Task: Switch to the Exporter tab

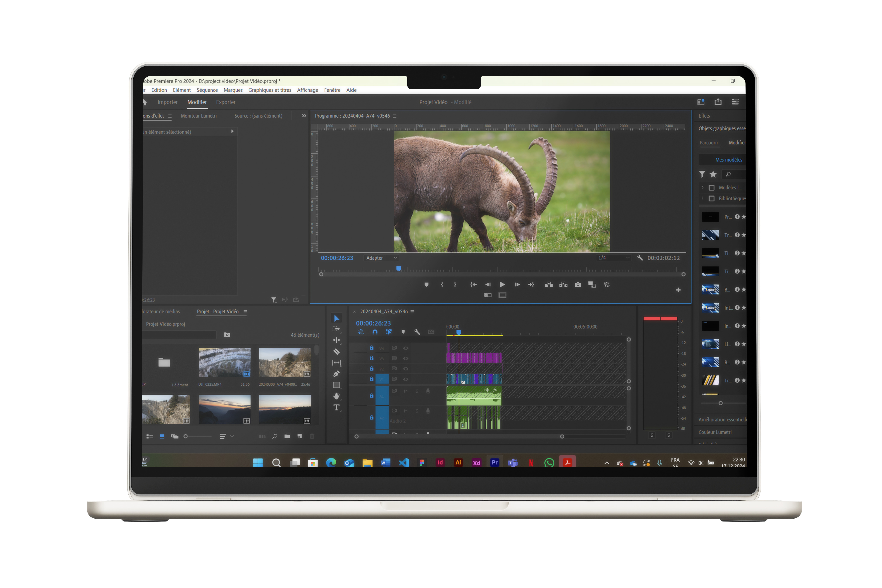Action: pyautogui.click(x=225, y=102)
